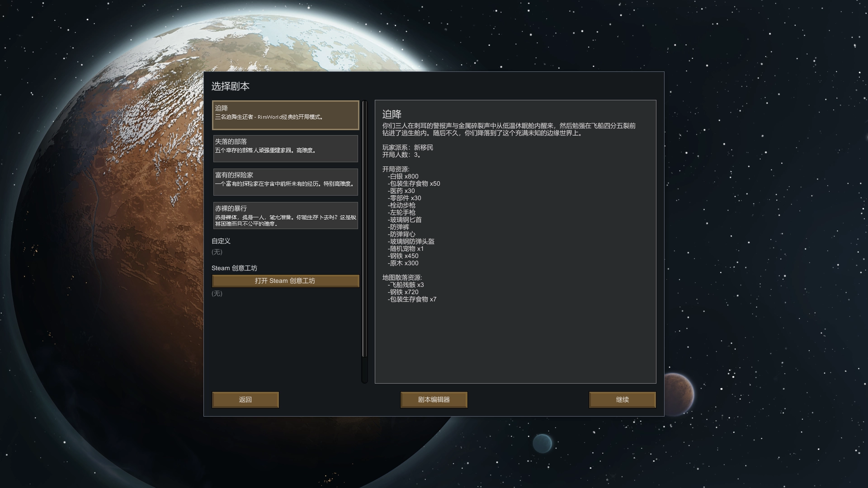Click the 开局资源 heading
Viewport: 868px width, 488px height.
click(396, 169)
